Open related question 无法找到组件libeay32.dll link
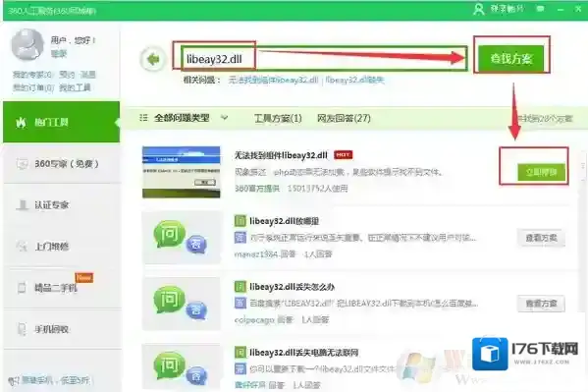 [273, 80]
